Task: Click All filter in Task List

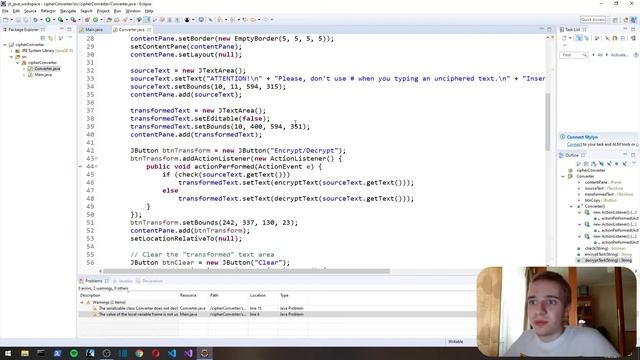Action: point(600,55)
